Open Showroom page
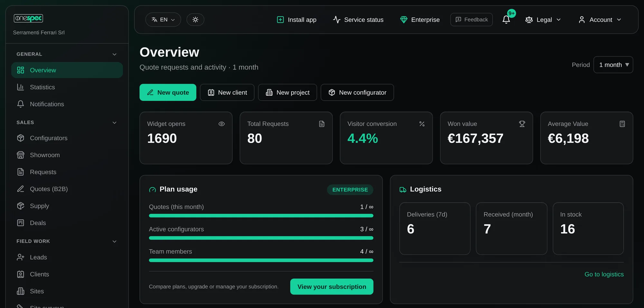Viewport: 644px width, 308px height. click(67, 155)
